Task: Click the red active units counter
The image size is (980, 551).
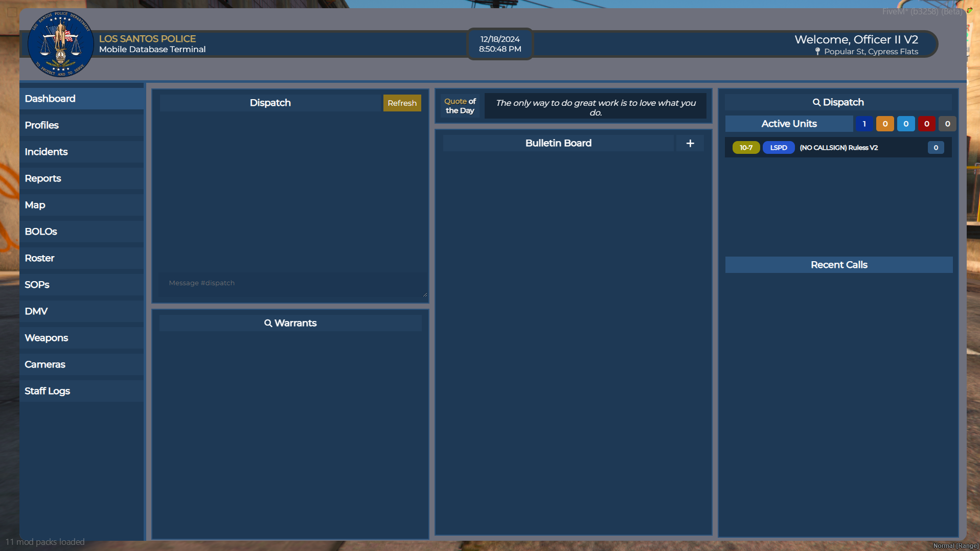Action: (x=926, y=124)
